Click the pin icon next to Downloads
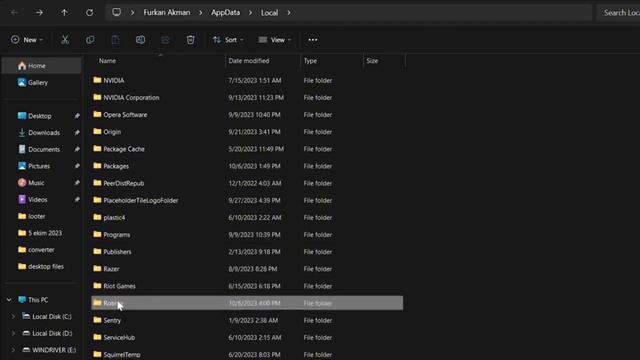640x360 pixels. pos(77,133)
